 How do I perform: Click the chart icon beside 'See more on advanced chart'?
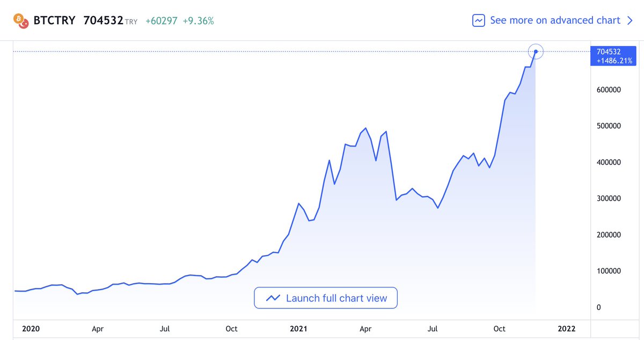tap(478, 20)
